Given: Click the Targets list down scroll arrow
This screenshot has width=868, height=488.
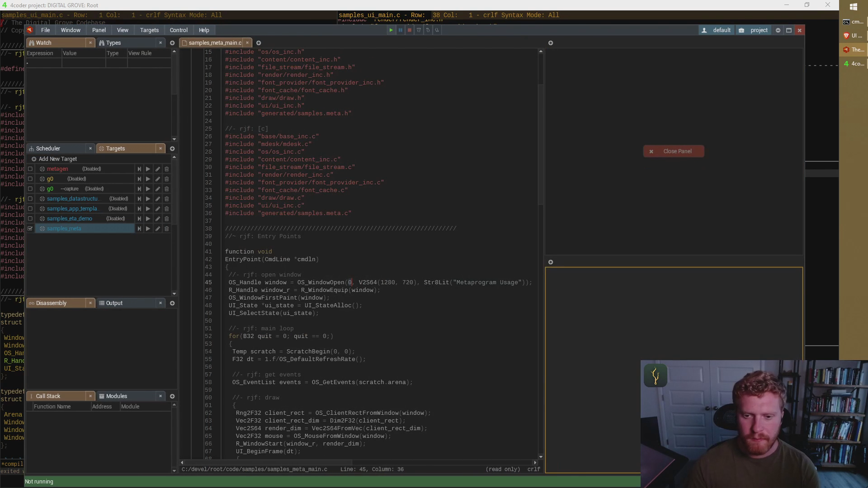Looking at the screenshot, I should click(174, 294).
